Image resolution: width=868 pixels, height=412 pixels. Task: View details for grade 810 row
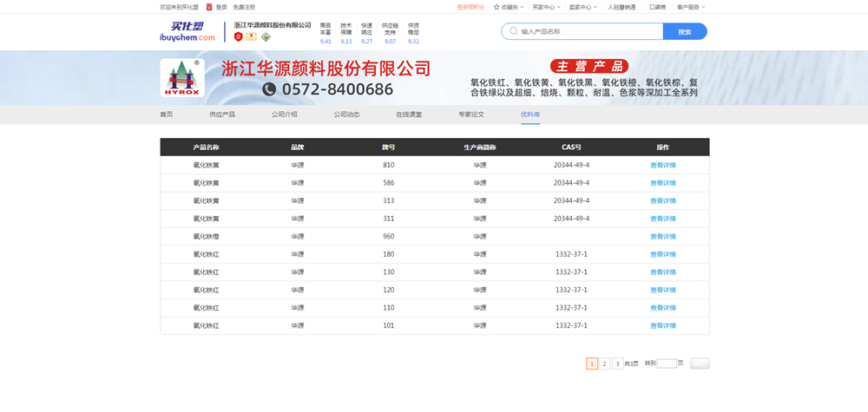point(663,165)
